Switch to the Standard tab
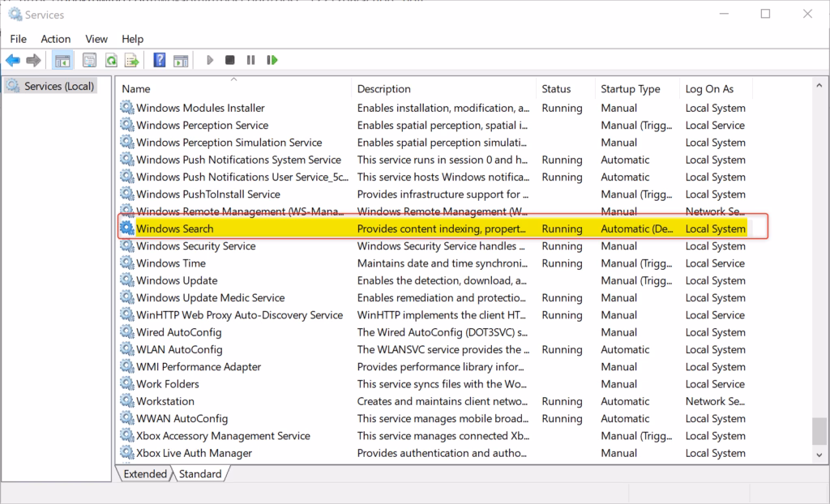 [x=200, y=474]
